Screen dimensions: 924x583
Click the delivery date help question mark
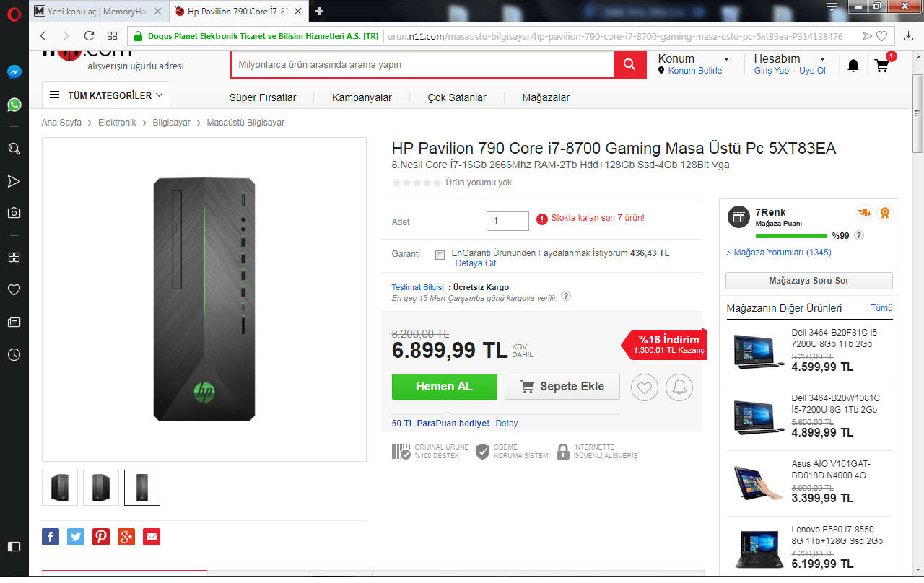(566, 296)
